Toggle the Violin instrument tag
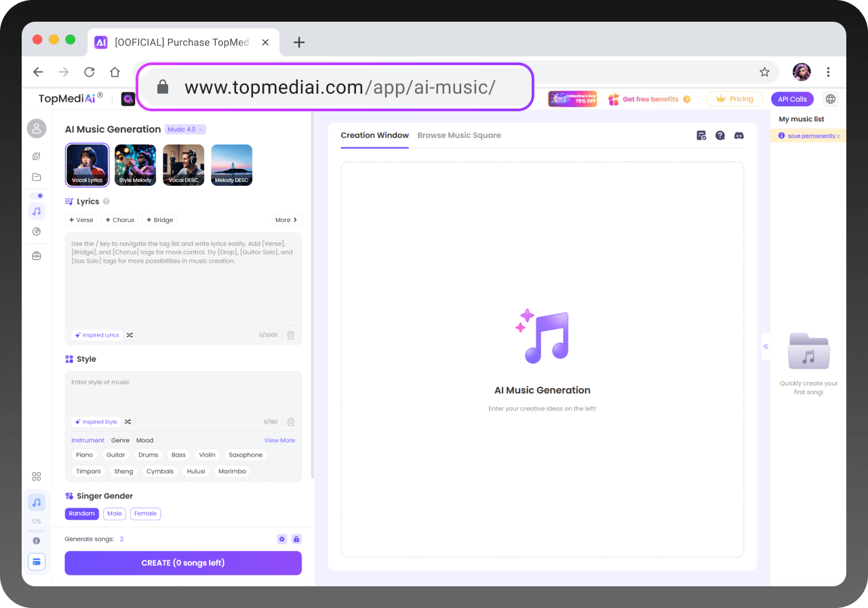868x608 pixels. (208, 455)
